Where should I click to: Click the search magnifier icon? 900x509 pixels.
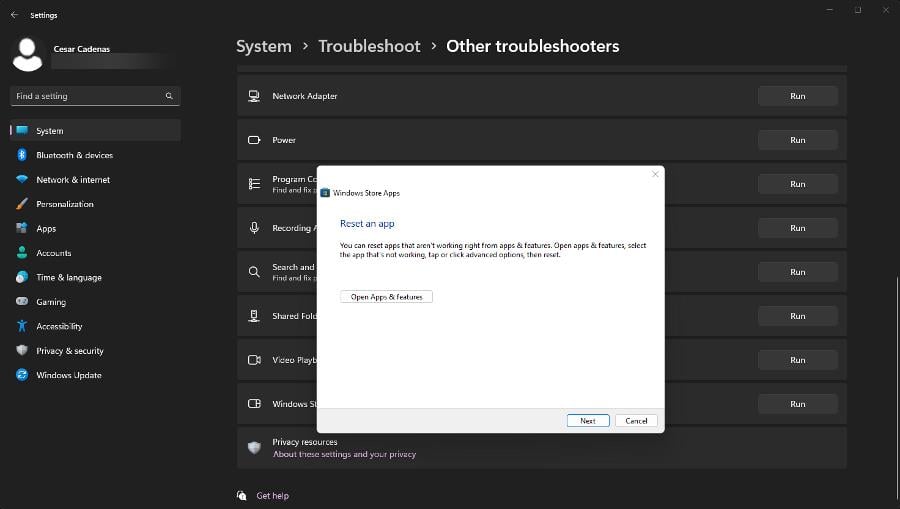tap(169, 96)
